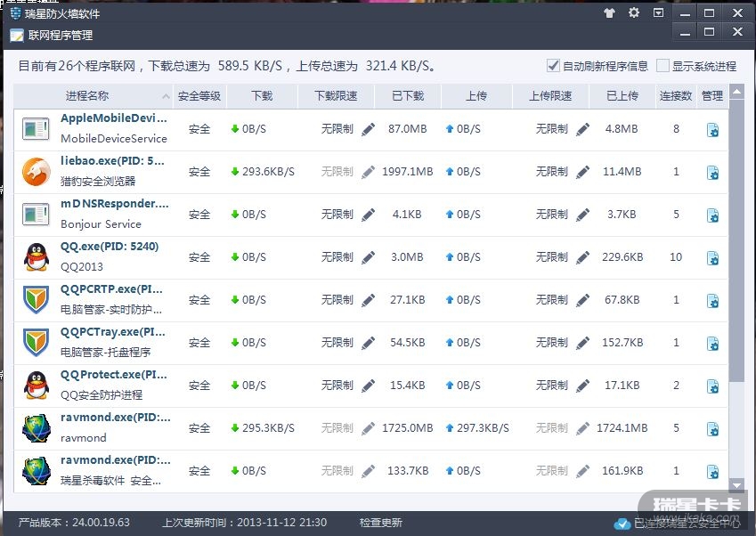The image size is (756, 536).
Task: Open the skin shirt icon in title bar
Action: pyautogui.click(x=609, y=13)
